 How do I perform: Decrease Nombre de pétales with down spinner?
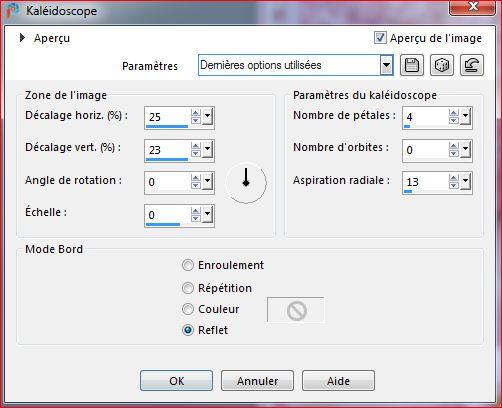click(x=453, y=120)
